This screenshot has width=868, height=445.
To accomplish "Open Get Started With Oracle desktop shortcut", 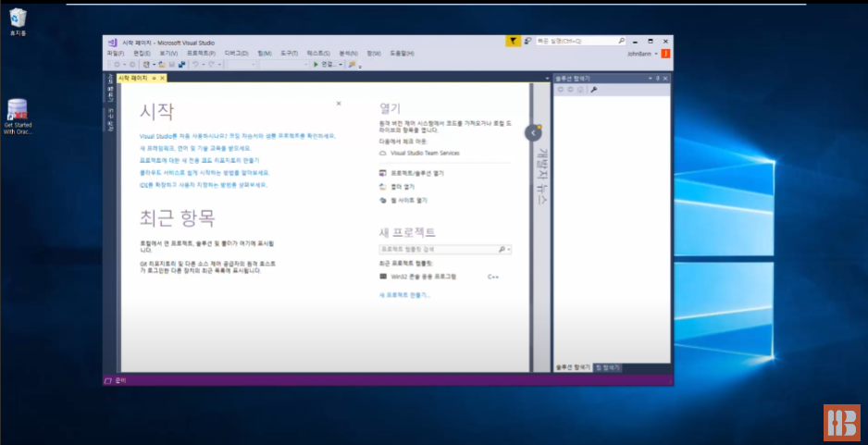I will 18,117.
